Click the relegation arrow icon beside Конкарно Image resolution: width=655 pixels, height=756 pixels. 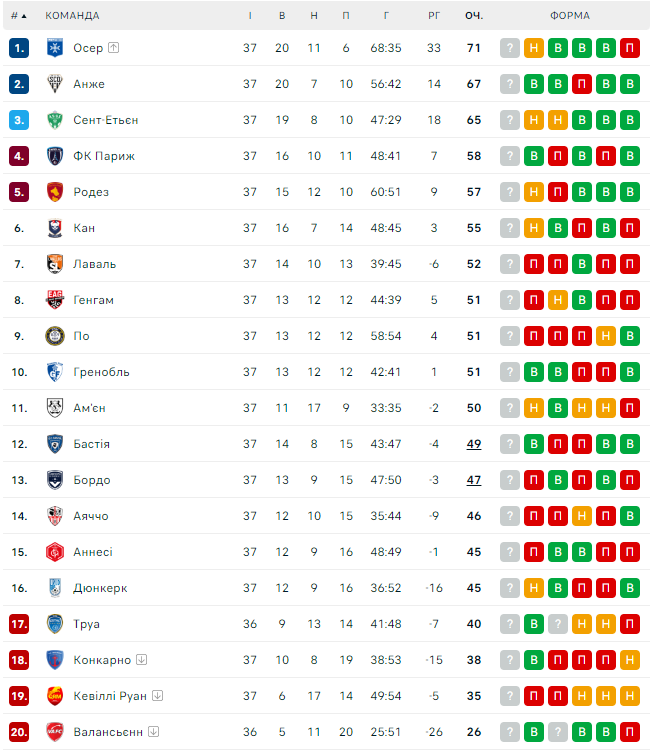coord(142,660)
